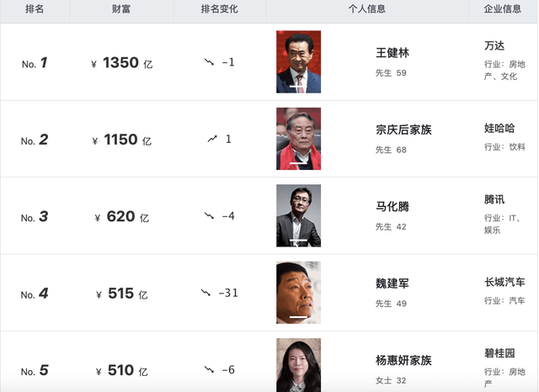Open 王健林's portrait photo
Image resolution: width=539 pixels, height=392 pixels.
[x=298, y=61]
